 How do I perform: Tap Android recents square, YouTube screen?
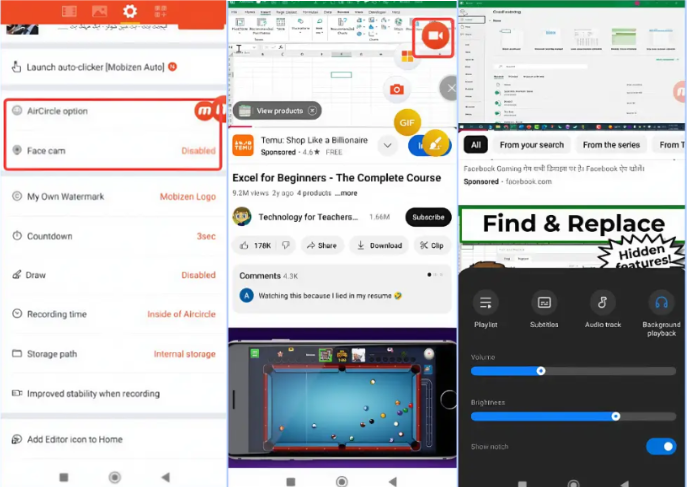tap(290, 482)
